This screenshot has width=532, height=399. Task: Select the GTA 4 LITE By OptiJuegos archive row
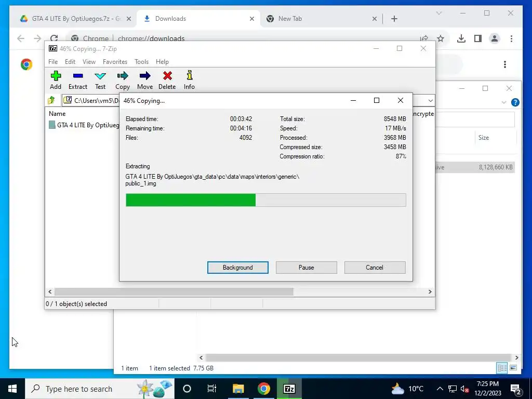point(84,125)
